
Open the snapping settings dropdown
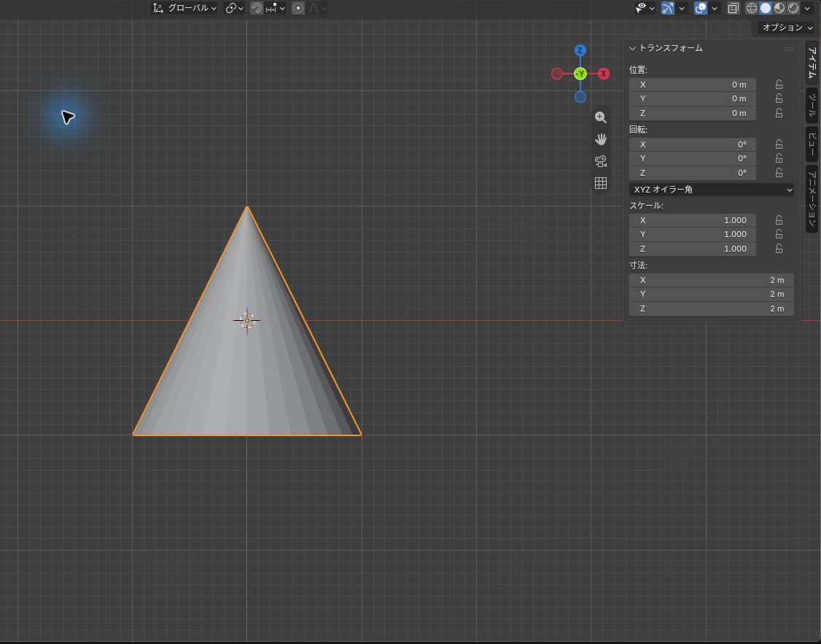point(276,8)
